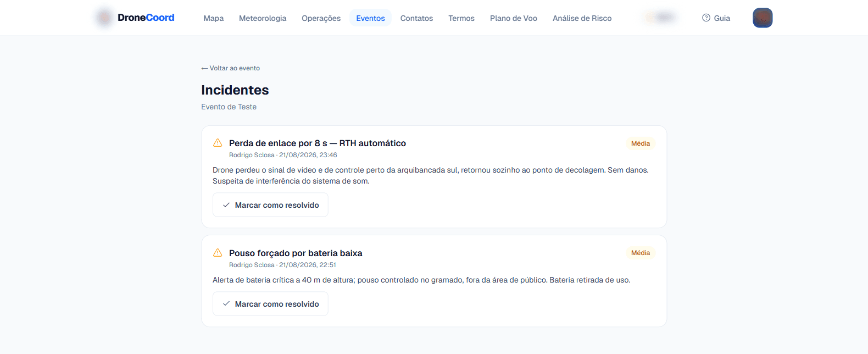This screenshot has height=354, width=868.
Task: Go to Meteorologia
Action: click(x=263, y=18)
